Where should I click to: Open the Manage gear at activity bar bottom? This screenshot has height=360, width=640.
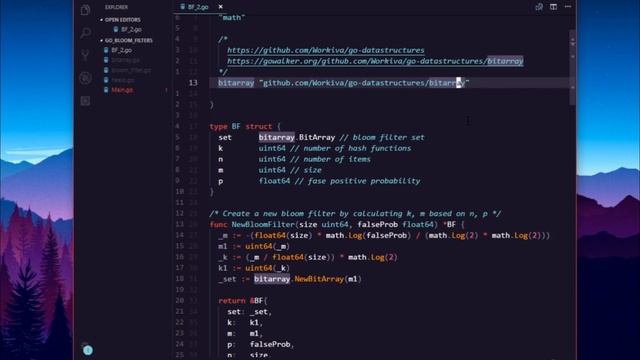[x=87, y=350]
